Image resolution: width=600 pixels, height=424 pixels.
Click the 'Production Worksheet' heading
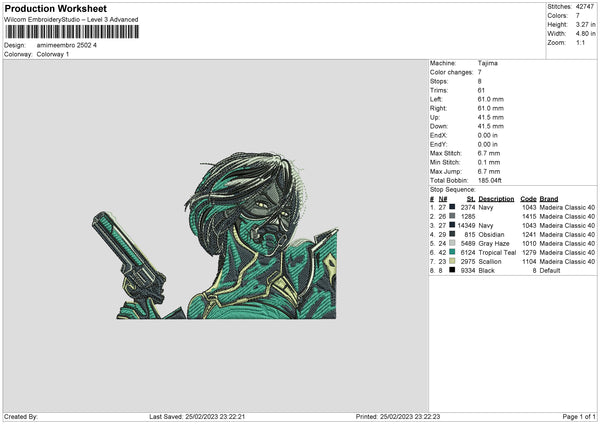[x=55, y=8]
